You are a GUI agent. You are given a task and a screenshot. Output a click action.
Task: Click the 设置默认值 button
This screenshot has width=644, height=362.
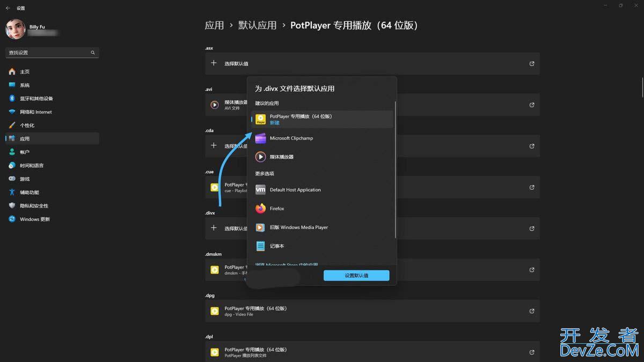click(x=356, y=275)
